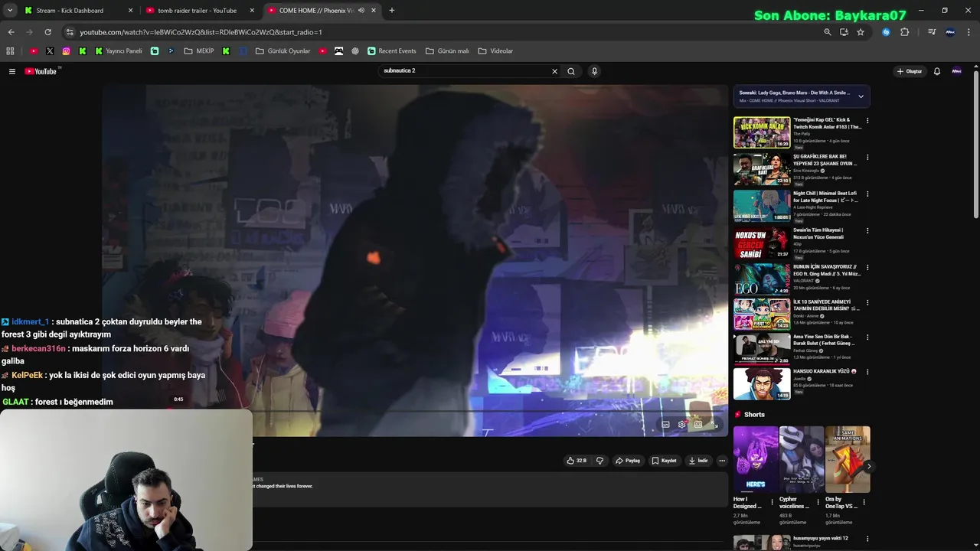
Task: Open the Chrome three-dot menu
Action: (969, 32)
